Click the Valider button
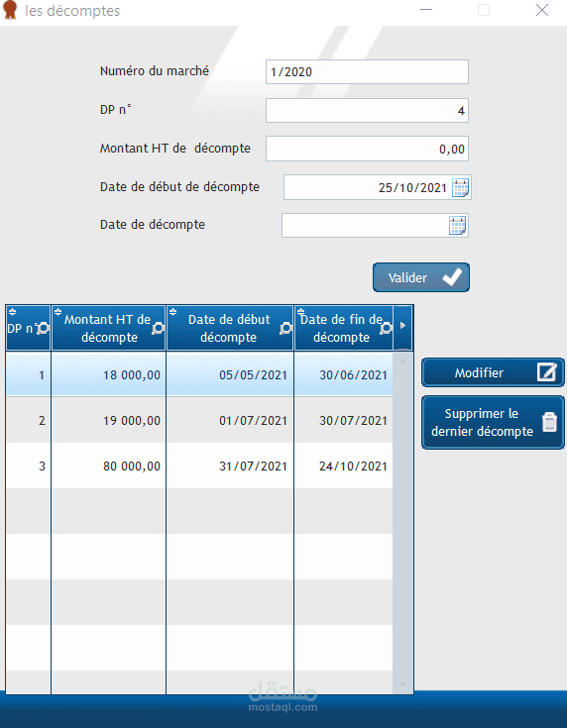This screenshot has width=567, height=728. [421, 277]
